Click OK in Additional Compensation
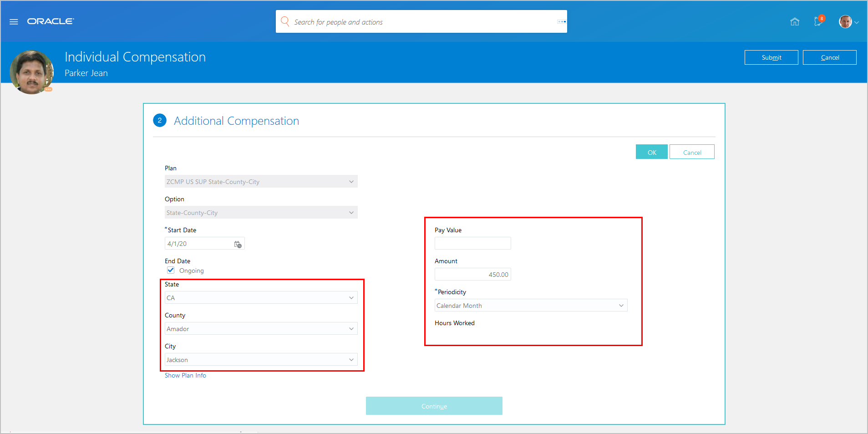 click(652, 152)
